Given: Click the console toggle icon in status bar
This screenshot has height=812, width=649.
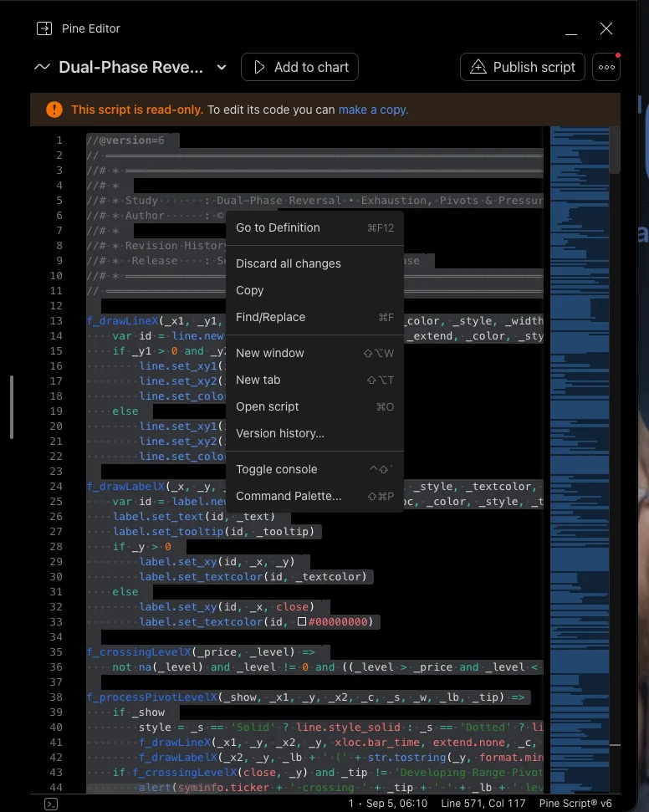Looking at the screenshot, I should 51,804.
